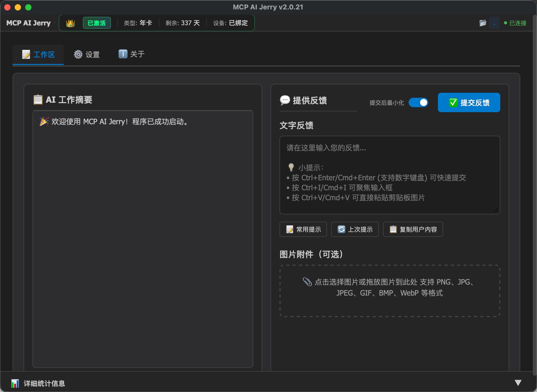537x392 pixels.
Task: Click the 已激活 status badge
Action: 97,23
